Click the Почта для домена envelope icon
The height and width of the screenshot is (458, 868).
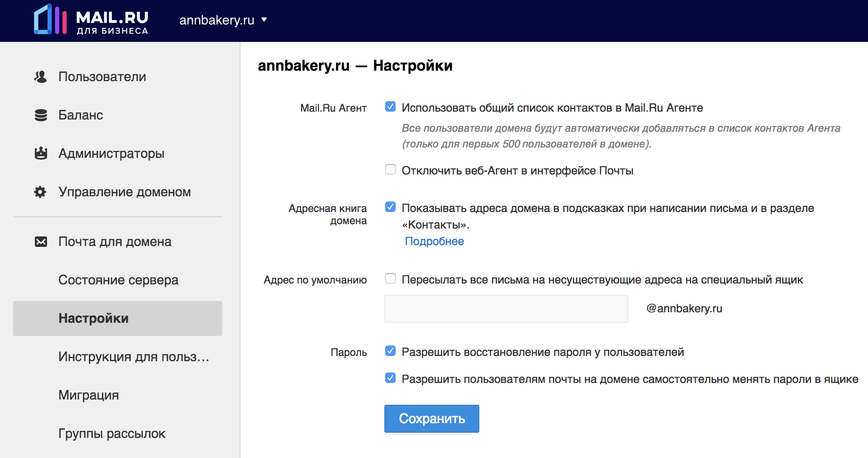pyautogui.click(x=41, y=242)
